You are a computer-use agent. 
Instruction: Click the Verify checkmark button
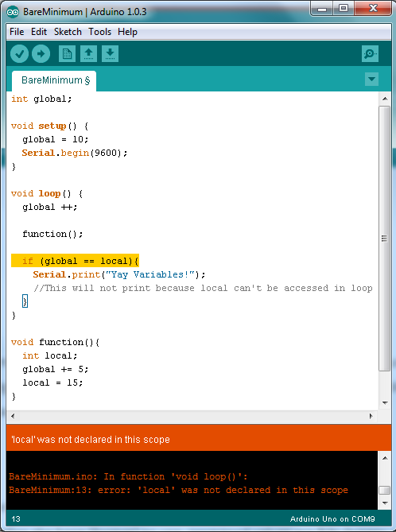[x=19, y=53]
